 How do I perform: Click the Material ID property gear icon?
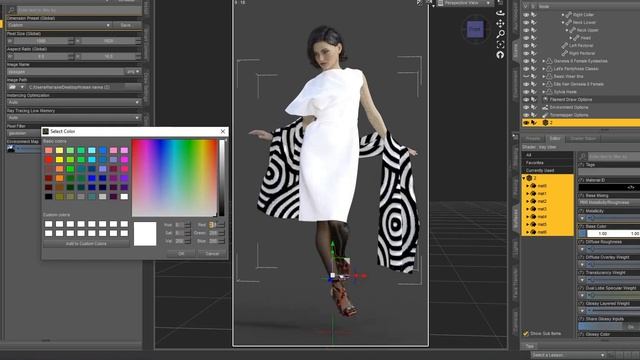[581, 180]
